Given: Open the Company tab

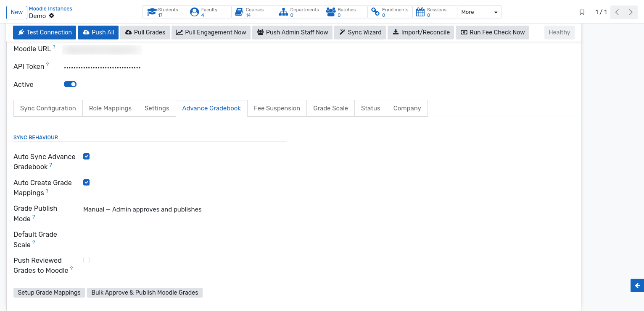Looking at the screenshot, I should (407, 108).
